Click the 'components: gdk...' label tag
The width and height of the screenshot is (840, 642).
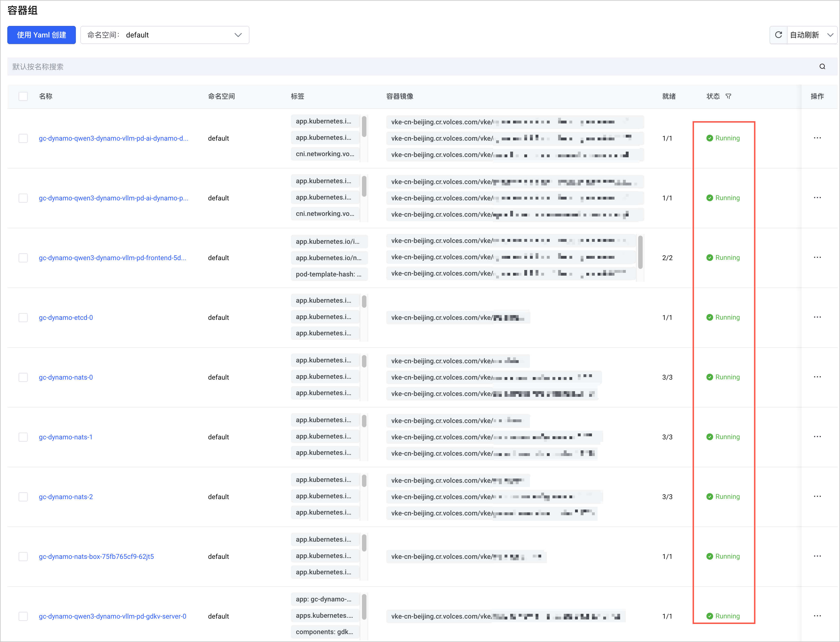tap(325, 632)
